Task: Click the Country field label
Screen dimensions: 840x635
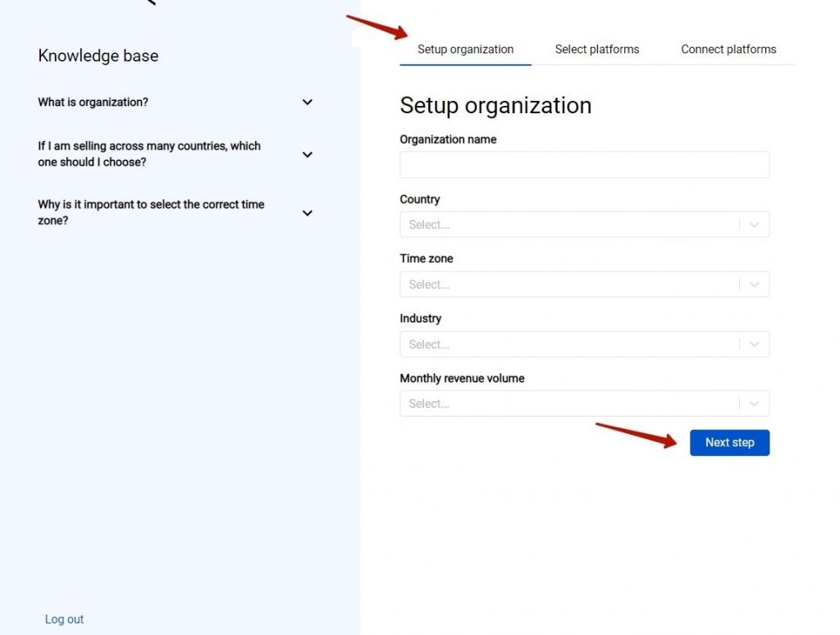Action: coord(419,199)
